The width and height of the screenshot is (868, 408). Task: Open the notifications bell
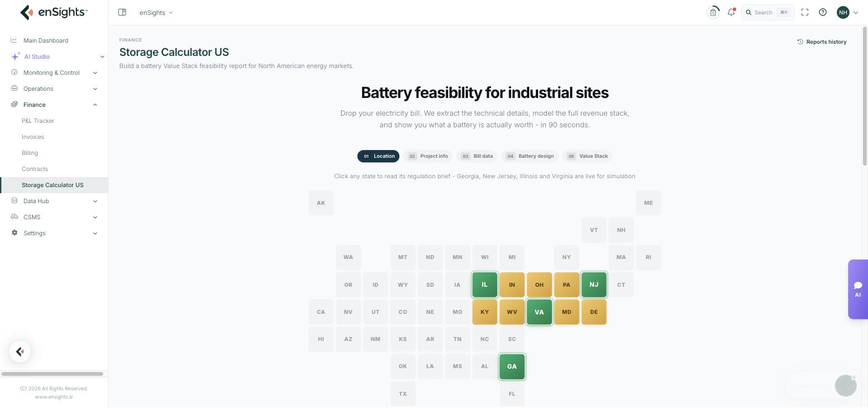tap(731, 12)
